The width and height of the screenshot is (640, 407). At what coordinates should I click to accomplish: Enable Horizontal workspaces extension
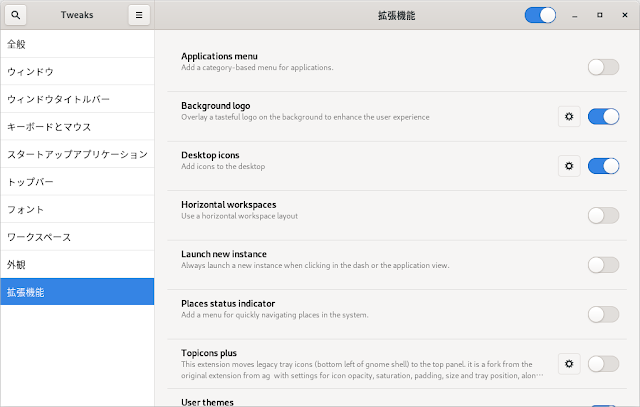coord(603,216)
